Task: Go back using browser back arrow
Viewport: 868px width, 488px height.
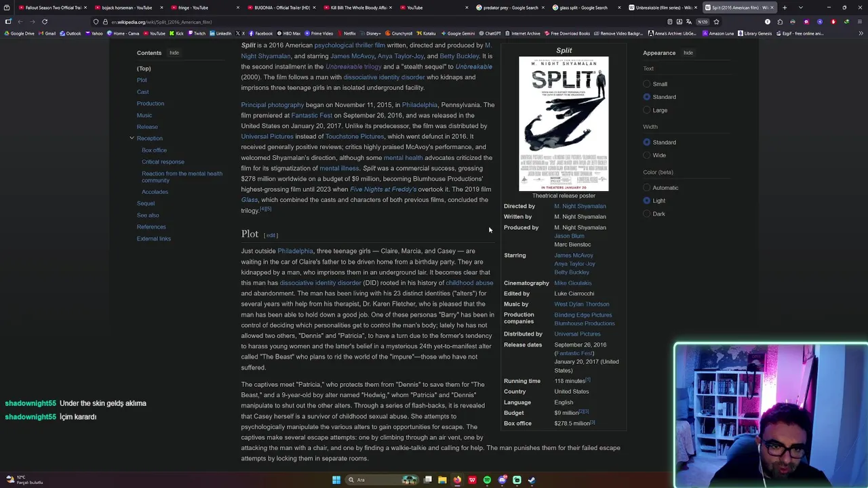Action: coord(20,22)
